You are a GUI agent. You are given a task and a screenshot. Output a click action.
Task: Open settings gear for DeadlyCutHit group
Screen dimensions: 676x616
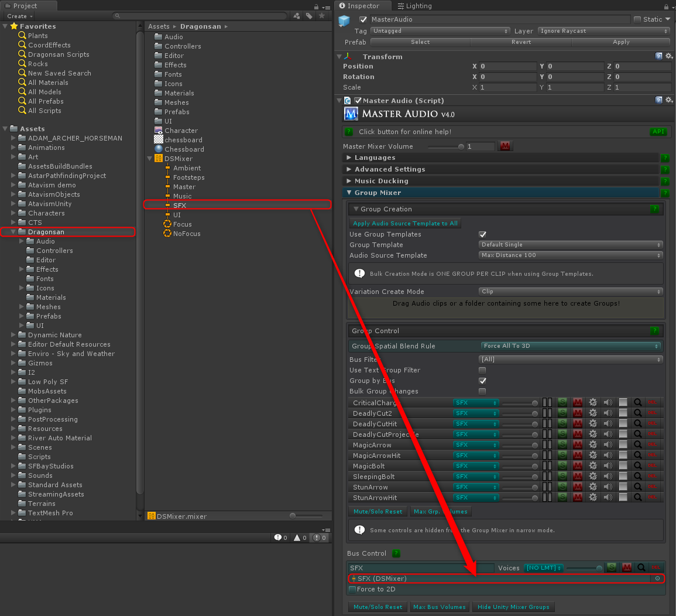(x=593, y=423)
